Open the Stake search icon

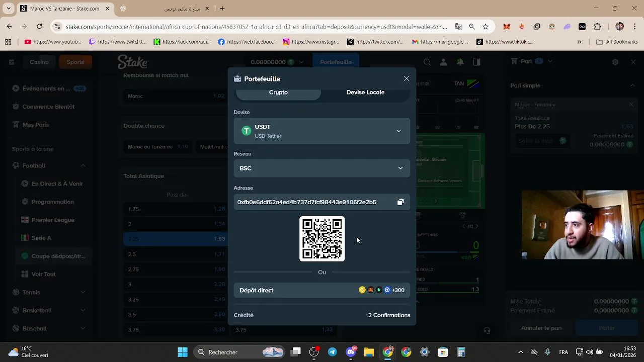pyautogui.click(x=427, y=62)
